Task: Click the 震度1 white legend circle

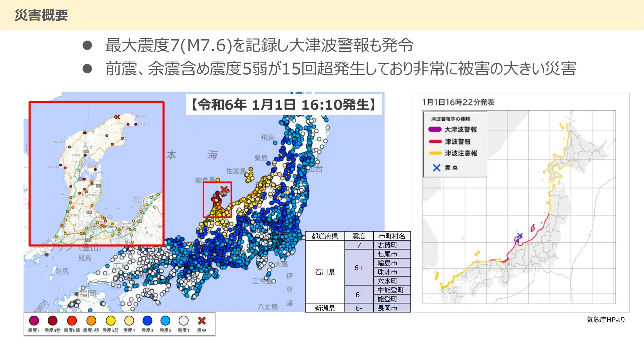Action: point(183,321)
